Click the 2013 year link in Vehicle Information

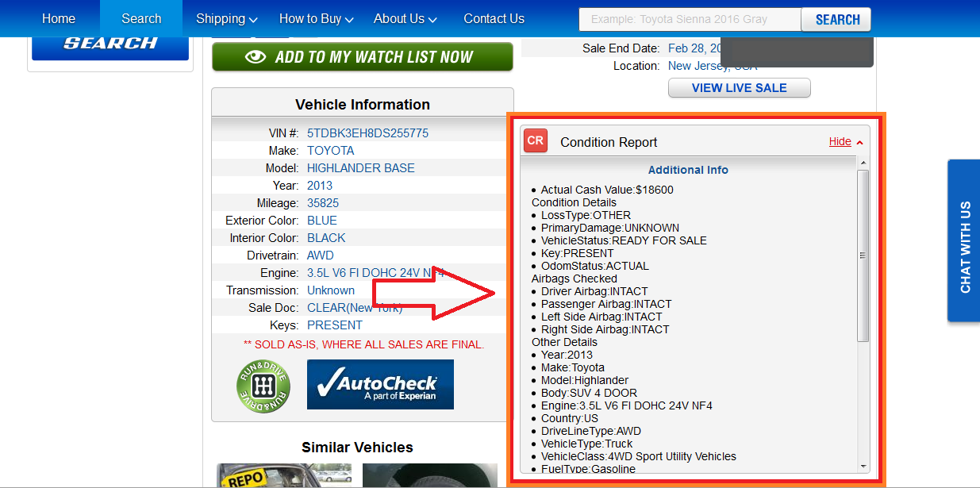point(320,186)
